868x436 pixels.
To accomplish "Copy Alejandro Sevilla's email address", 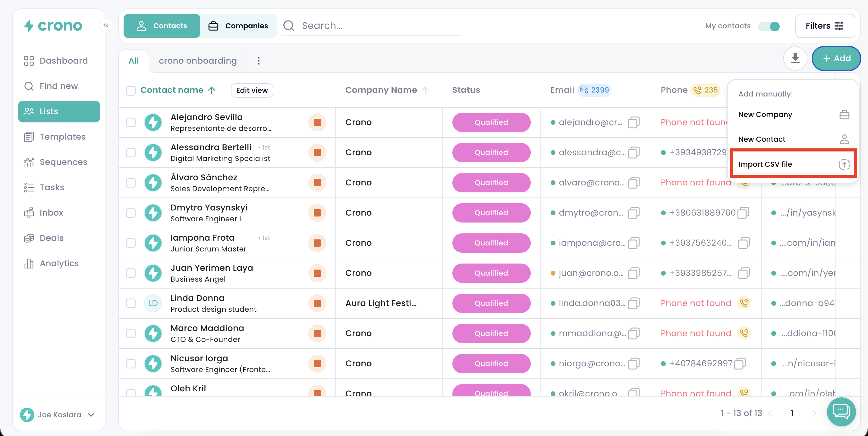I will click(x=634, y=122).
